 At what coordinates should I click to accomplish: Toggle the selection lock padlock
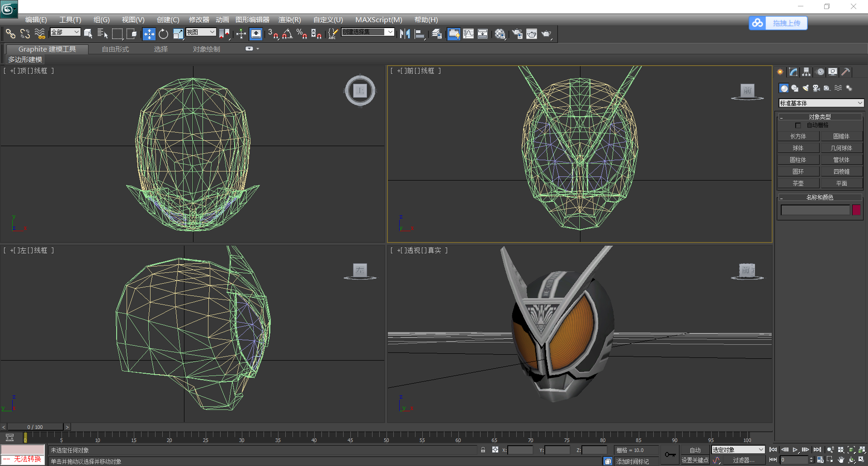(483, 450)
